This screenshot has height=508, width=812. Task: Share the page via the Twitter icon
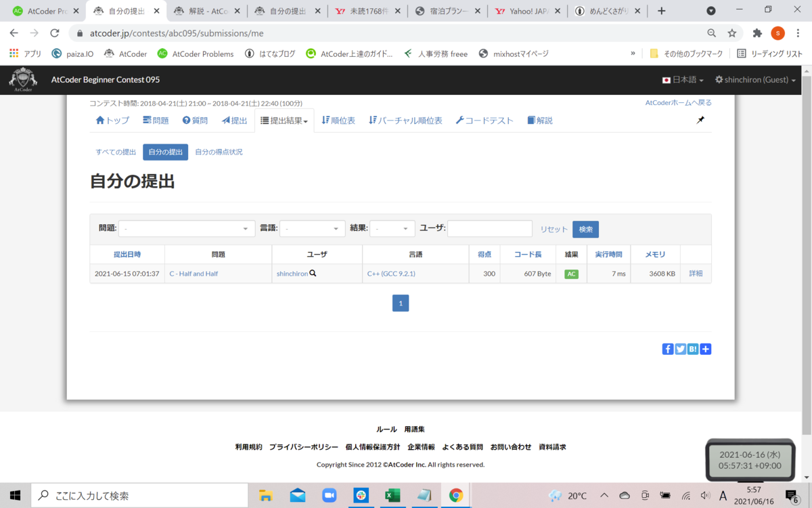680,349
